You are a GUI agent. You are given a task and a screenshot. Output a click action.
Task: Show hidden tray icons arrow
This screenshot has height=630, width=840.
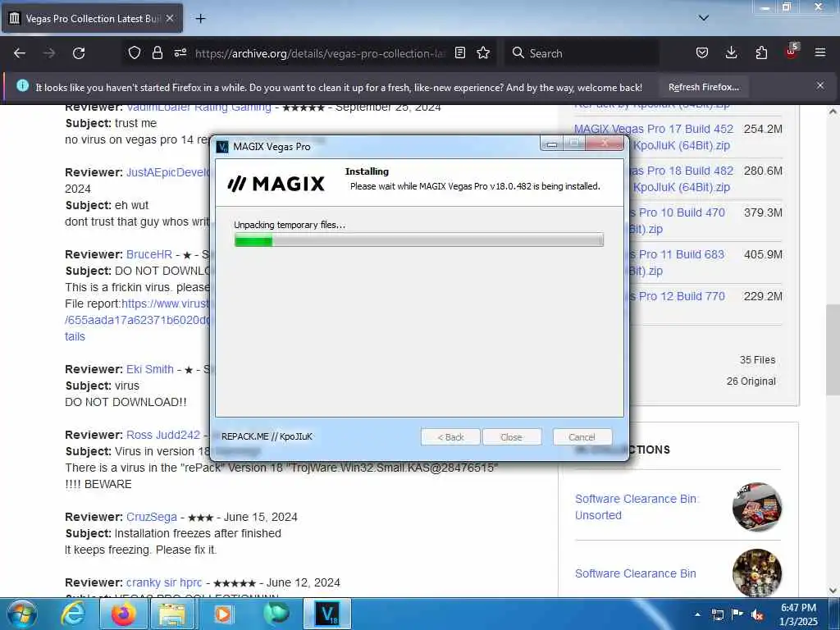697,614
